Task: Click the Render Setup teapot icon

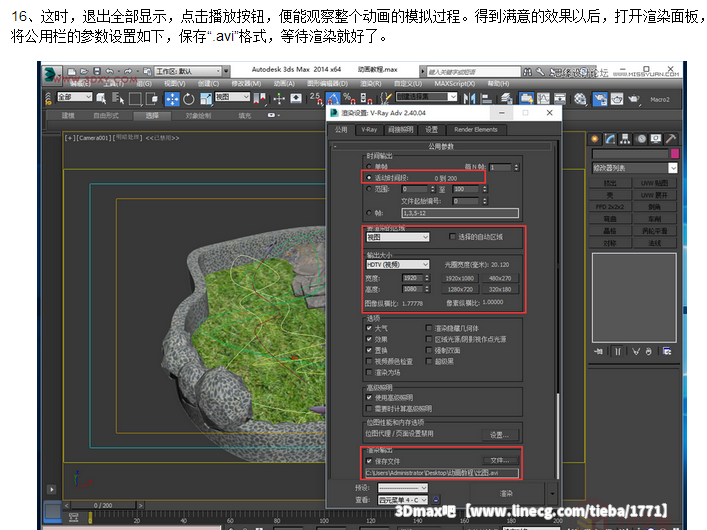Action: 600,98
